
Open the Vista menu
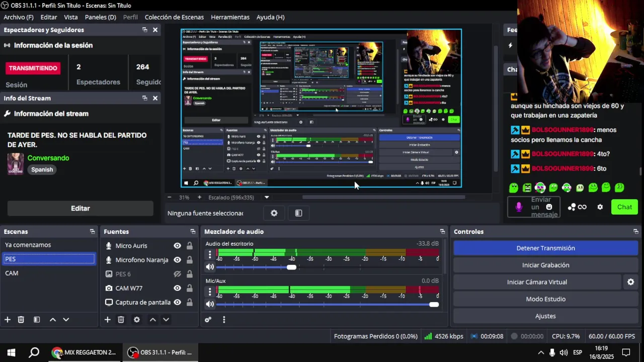(x=71, y=17)
